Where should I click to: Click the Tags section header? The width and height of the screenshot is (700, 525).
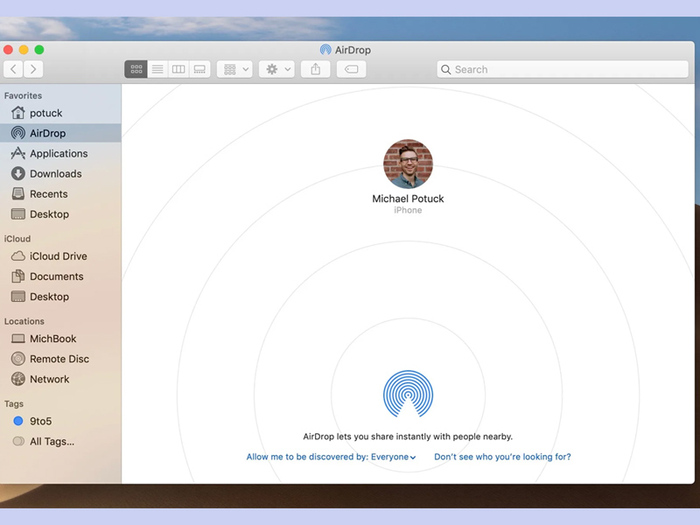click(14, 404)
